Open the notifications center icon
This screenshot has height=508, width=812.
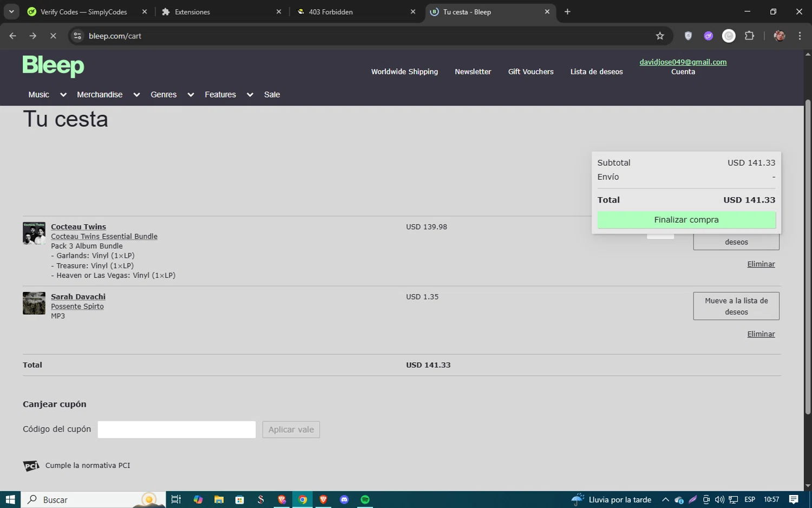[794, 499]
